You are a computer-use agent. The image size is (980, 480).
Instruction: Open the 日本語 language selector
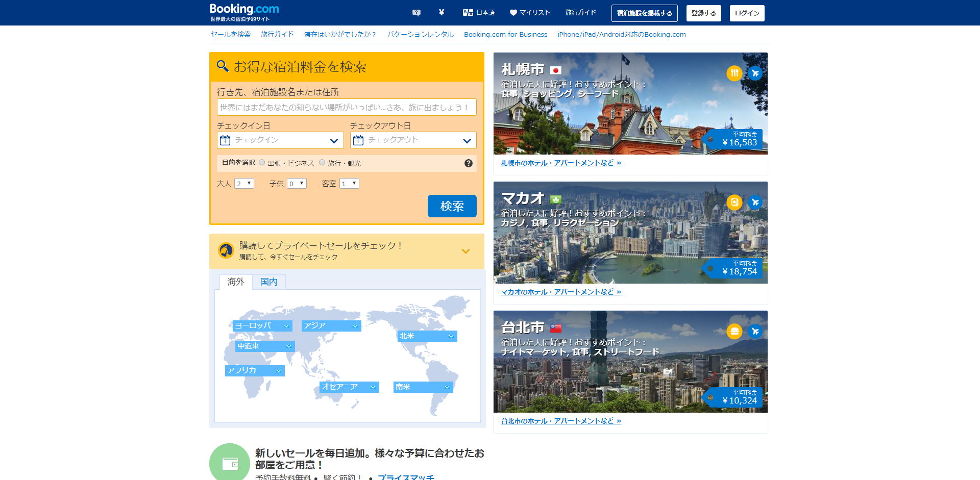(479, 13)
